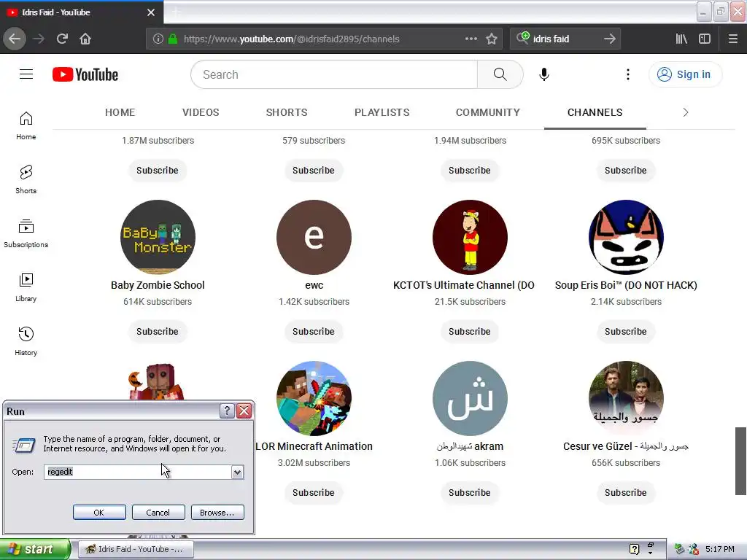Screen dimensions: 747x560
Task: Click Browse... in the Run dialog
Action: 217,513
